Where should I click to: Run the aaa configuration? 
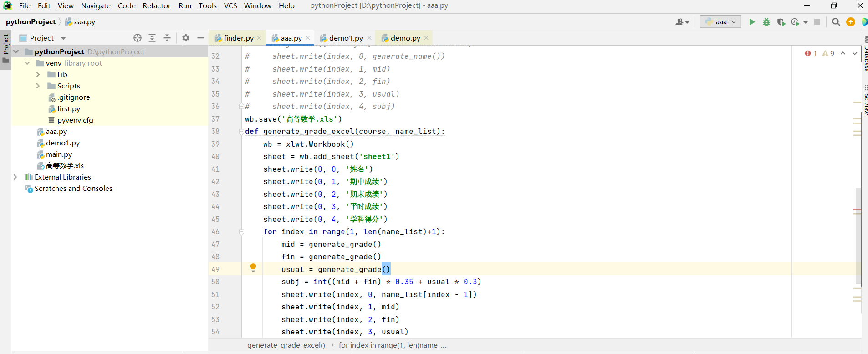752,22
